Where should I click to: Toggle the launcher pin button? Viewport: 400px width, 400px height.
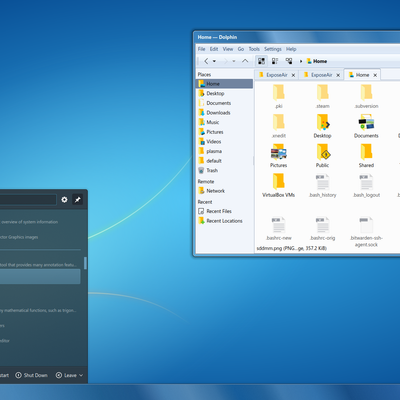pyautogui.click(x=78, y=200)
